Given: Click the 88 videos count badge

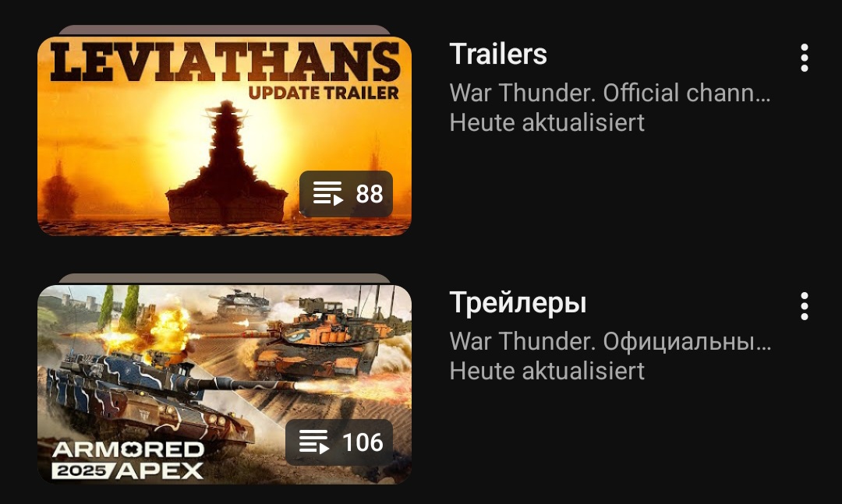Looking at the screenshot, I should point(346,194).
